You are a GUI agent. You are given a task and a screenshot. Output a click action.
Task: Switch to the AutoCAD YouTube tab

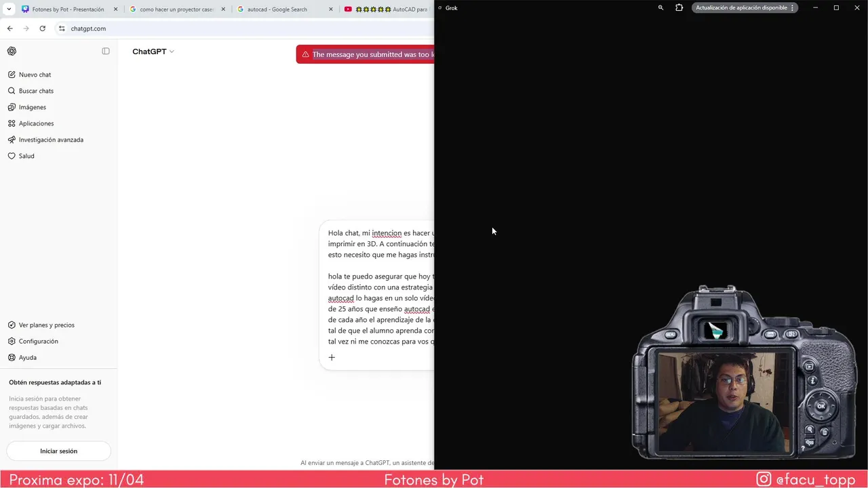[x=387, y=9]
